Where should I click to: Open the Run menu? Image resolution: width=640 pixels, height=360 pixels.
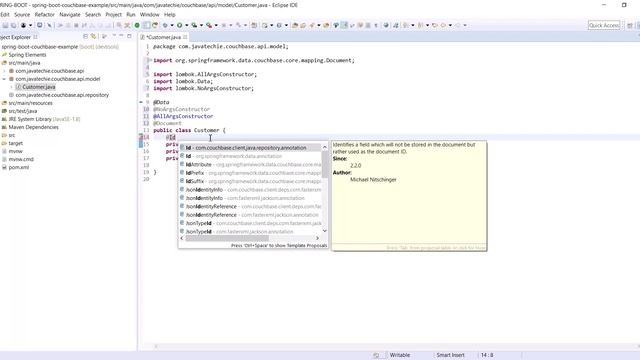[x=131, y=15]
